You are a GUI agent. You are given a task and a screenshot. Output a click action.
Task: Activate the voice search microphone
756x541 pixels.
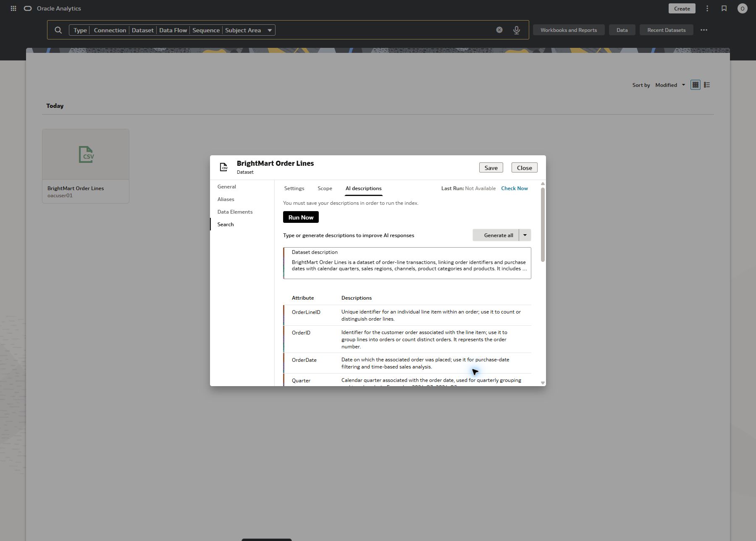click(517, 30)
